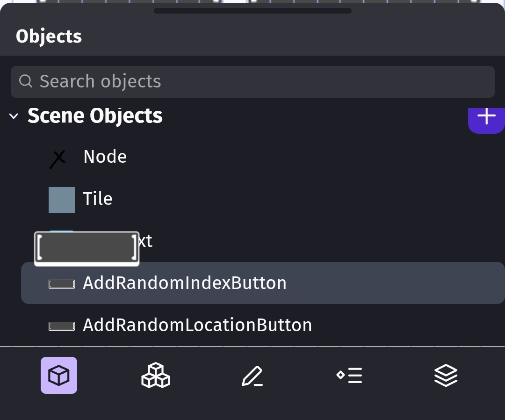Add a new object with plus button
Image resolution: width=505 pixels, height=420 pixels.
click(x=486, y=117)
